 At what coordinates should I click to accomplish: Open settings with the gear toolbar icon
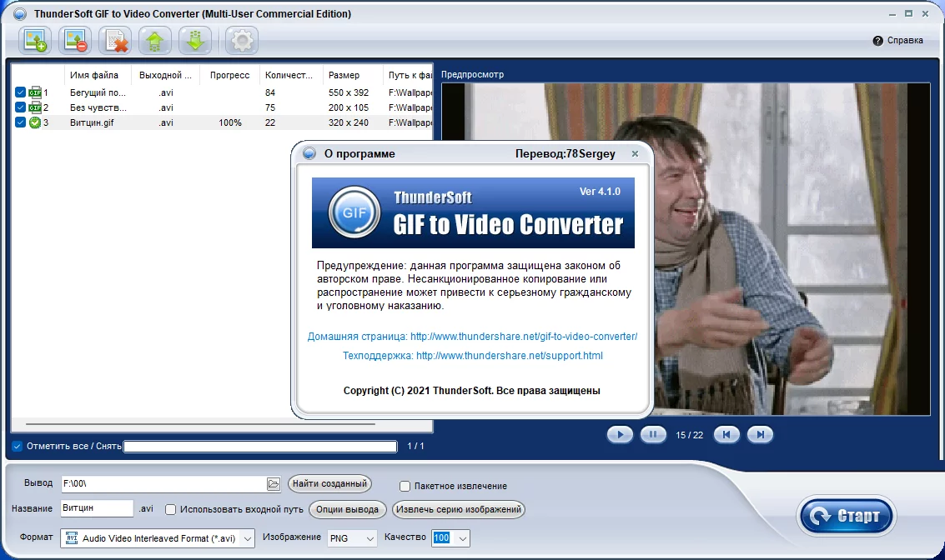click(x=242, y=41)
